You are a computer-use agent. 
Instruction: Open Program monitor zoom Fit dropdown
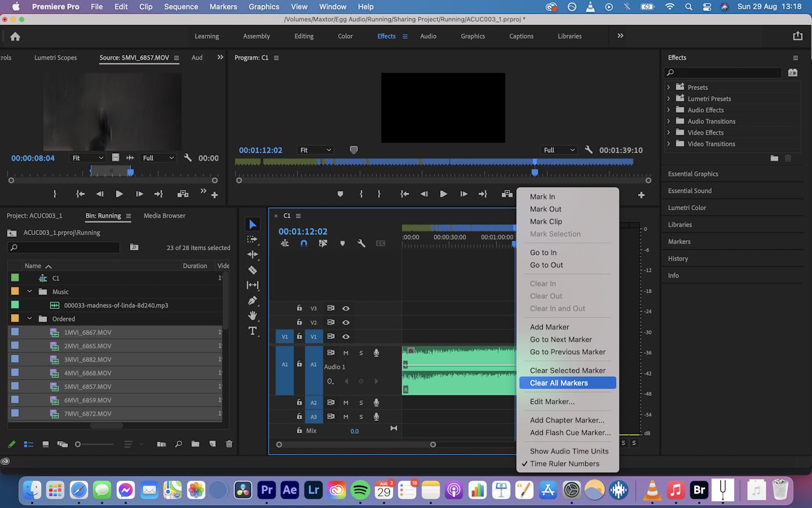point(315,150)
